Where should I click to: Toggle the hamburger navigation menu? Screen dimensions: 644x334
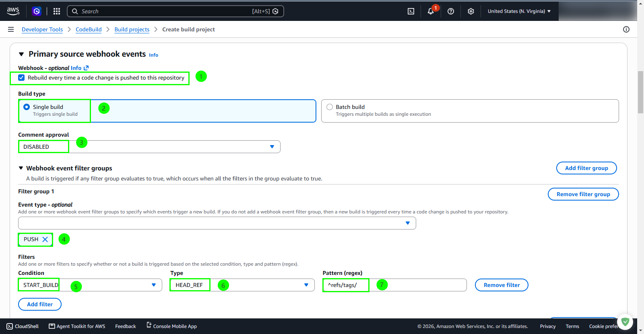point(11,29)
